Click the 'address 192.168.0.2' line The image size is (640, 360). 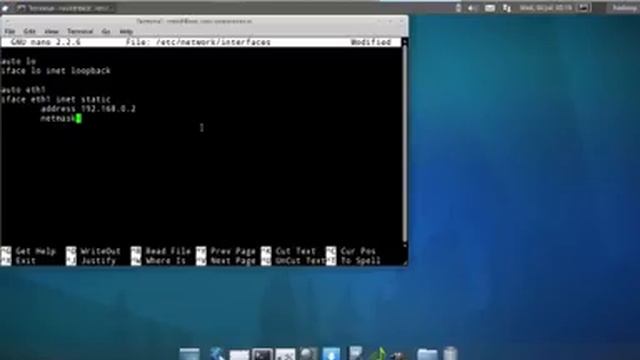[88, 109]
